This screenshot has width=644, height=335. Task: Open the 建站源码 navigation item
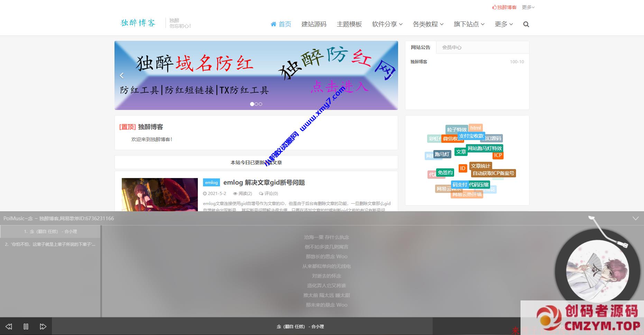314,24
